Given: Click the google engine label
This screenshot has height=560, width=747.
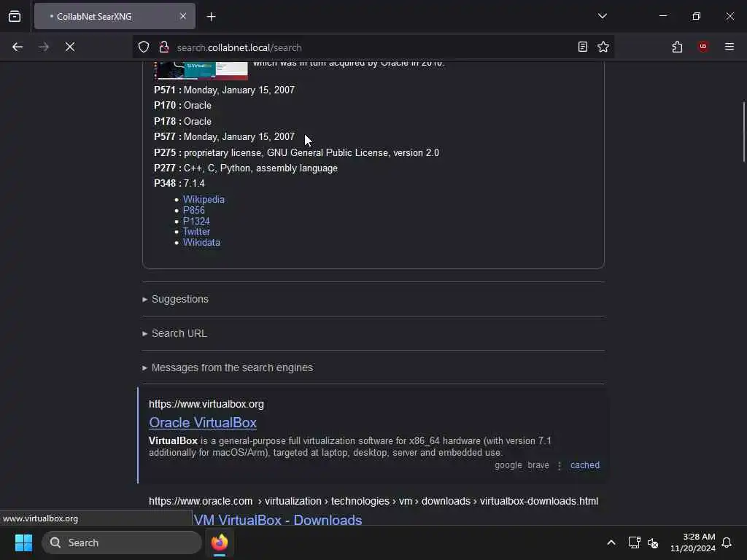Looking at the screenshot, I should 508,465.
